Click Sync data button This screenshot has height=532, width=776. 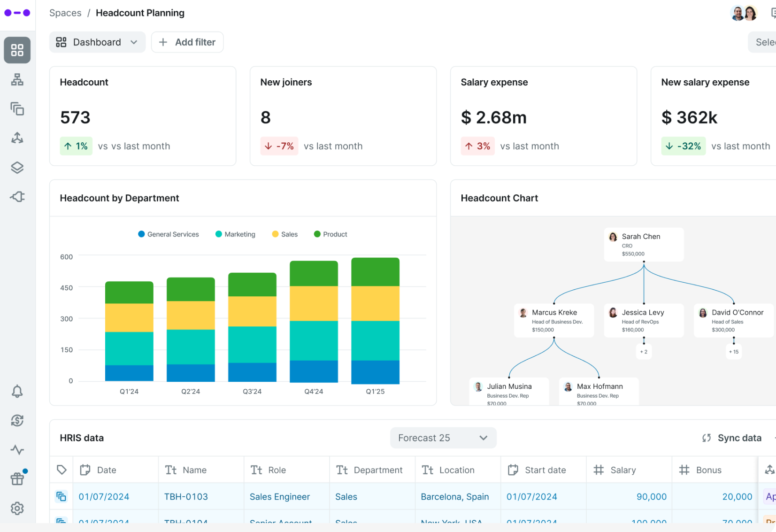click(732, 438)
